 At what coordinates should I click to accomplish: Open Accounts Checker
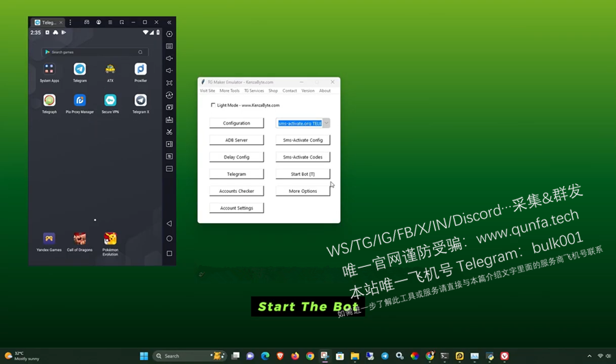tap(237, 191)
